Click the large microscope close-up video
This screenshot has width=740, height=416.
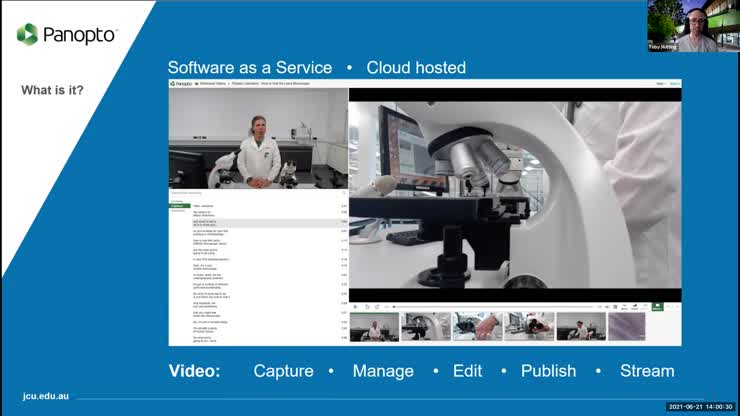515,195
